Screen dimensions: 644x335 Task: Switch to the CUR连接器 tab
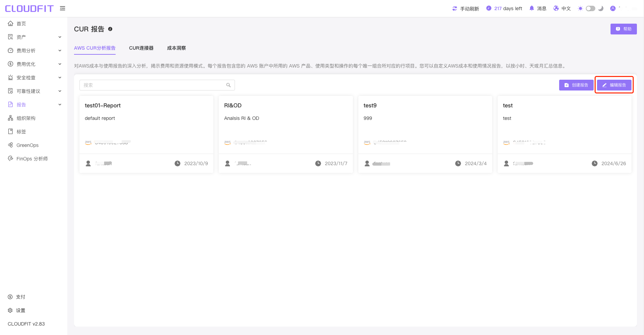(x=141, y=48)
